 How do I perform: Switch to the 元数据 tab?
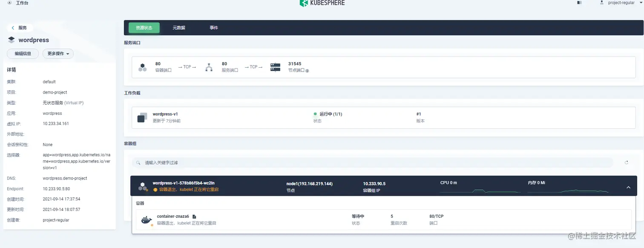pos(179,28)
